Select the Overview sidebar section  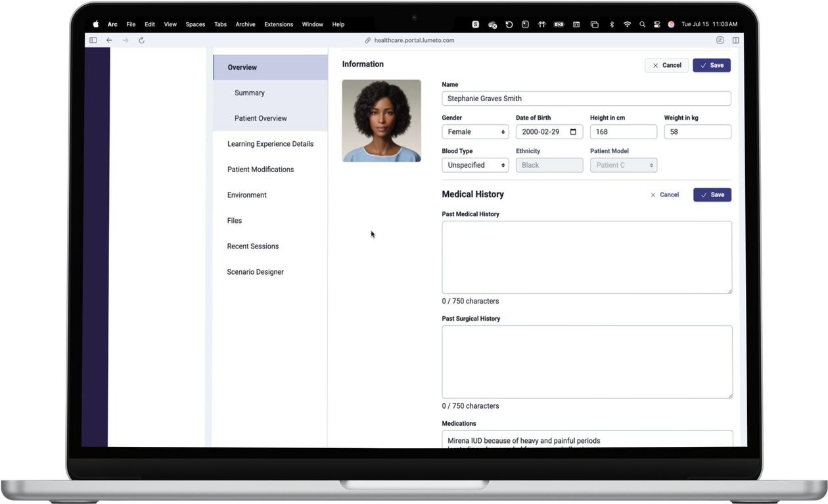[271, 67]
